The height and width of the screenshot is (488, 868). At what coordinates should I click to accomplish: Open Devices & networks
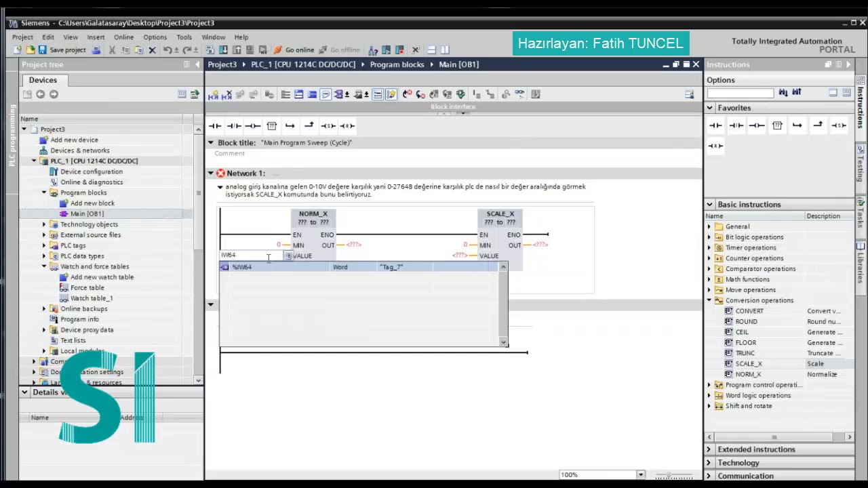tap(79, 150)
